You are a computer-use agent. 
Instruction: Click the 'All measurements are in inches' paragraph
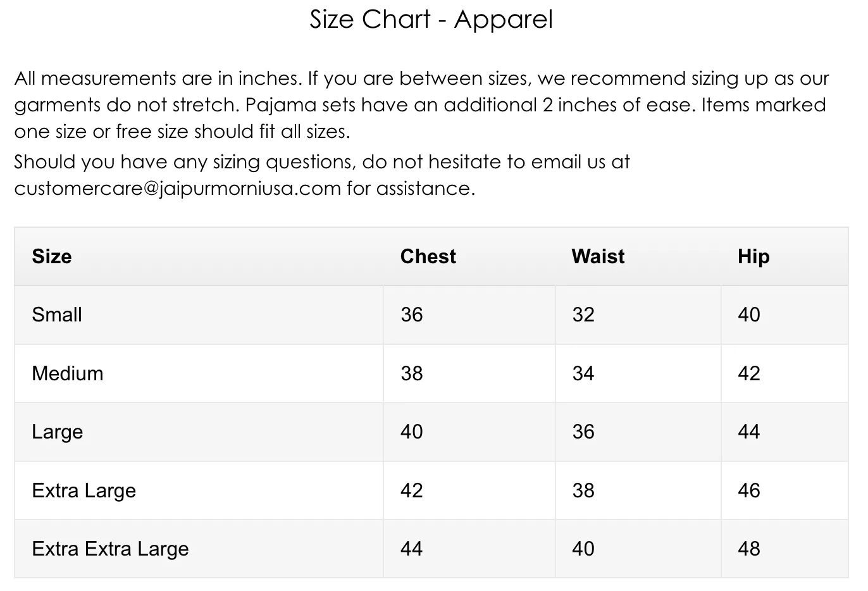coord(421,104)
